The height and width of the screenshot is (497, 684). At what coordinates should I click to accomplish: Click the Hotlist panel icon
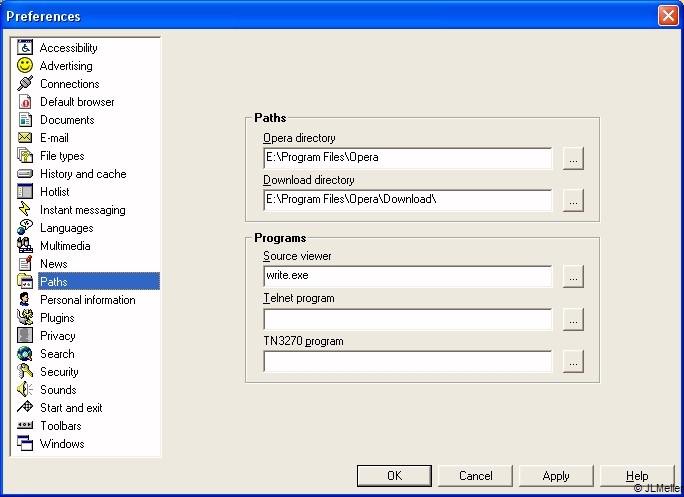(x=25, y=192)
